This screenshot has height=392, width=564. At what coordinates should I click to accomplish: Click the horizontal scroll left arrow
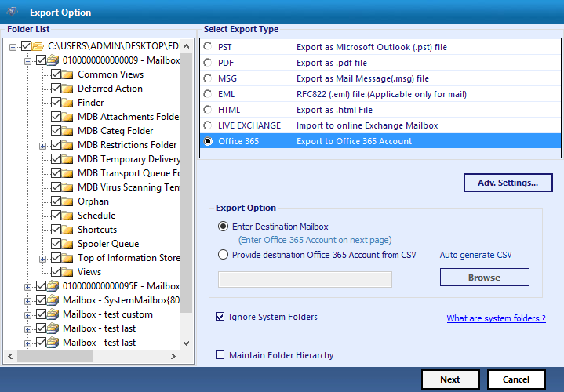[10, 357]
